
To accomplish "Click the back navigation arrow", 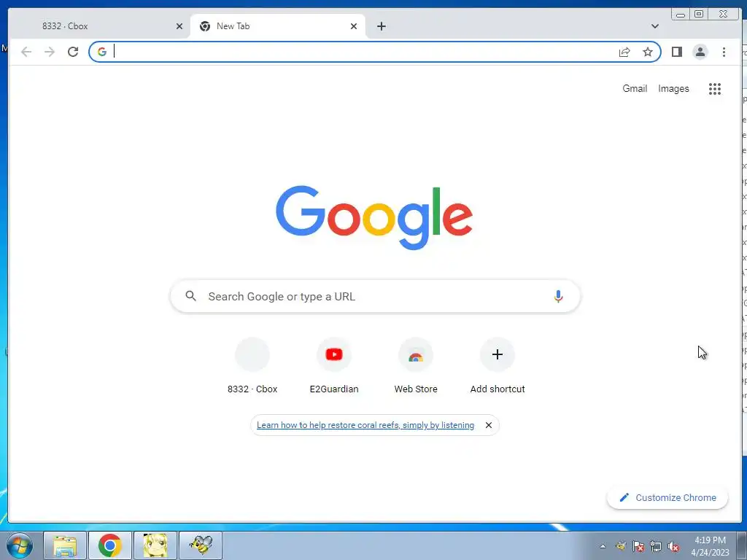I will [26, 52].
